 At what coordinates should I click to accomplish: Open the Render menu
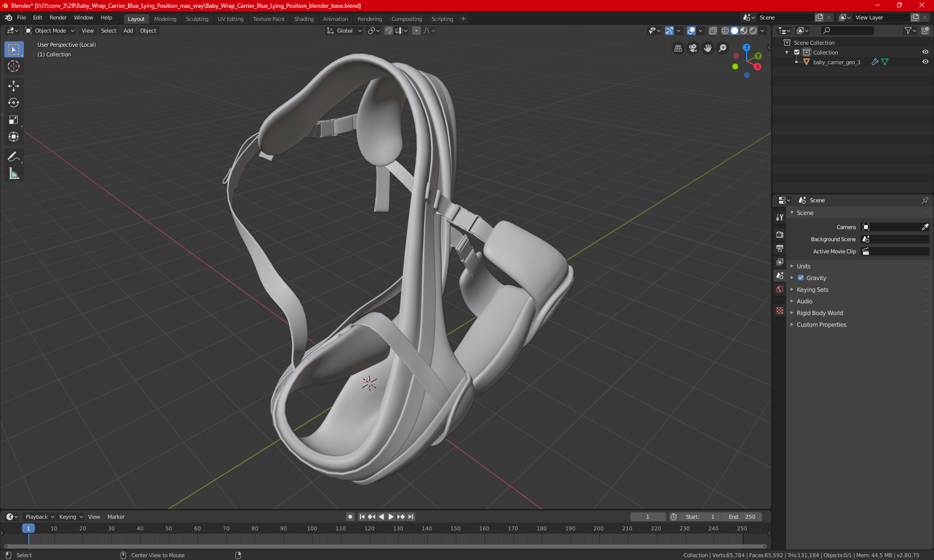[58, 17]
